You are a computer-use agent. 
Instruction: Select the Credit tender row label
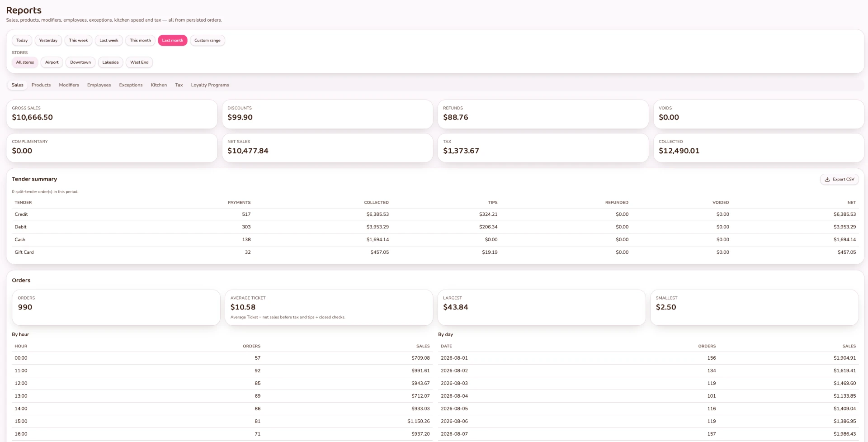21,214
